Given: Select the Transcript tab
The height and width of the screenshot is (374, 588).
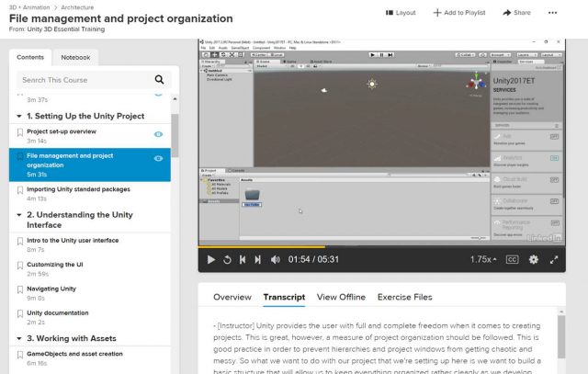Looking at the screenshot, I should point(284,297).
